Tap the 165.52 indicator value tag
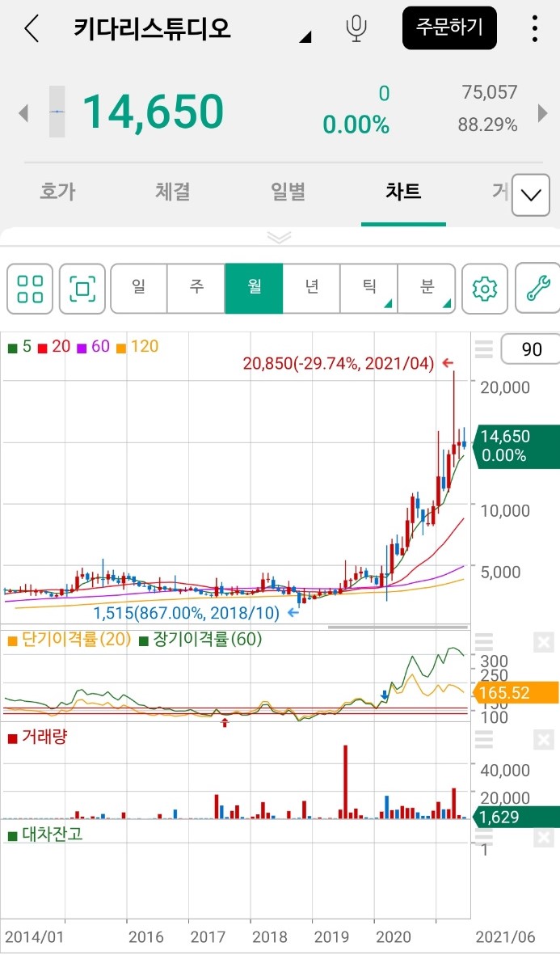 click(x=516, y=692)
